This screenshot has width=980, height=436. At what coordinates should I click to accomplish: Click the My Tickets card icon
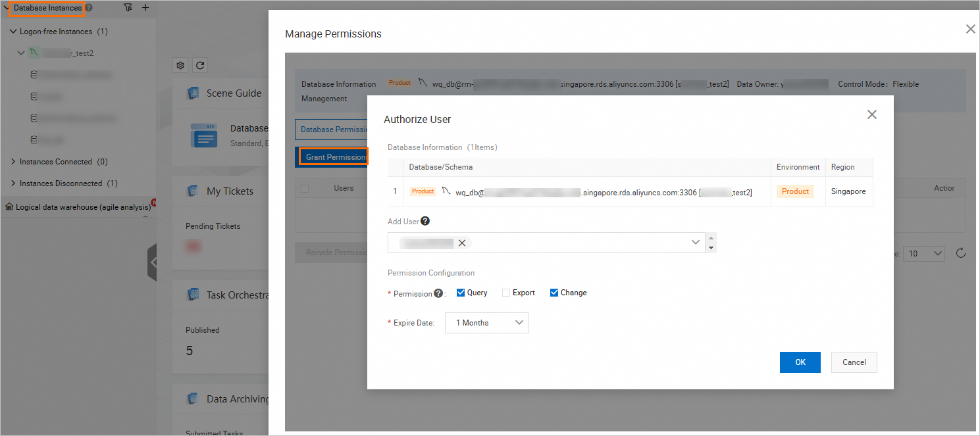coord(193,191)
